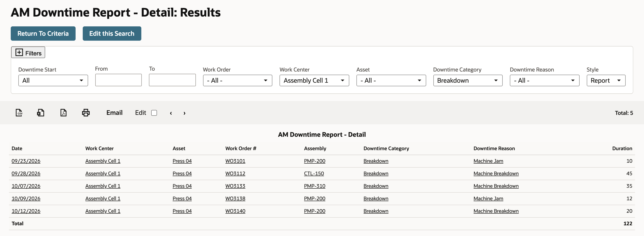Open the Downtime Reason dropdown
Image resolution: width=644 pixels, height=236 pixels.
544,80
